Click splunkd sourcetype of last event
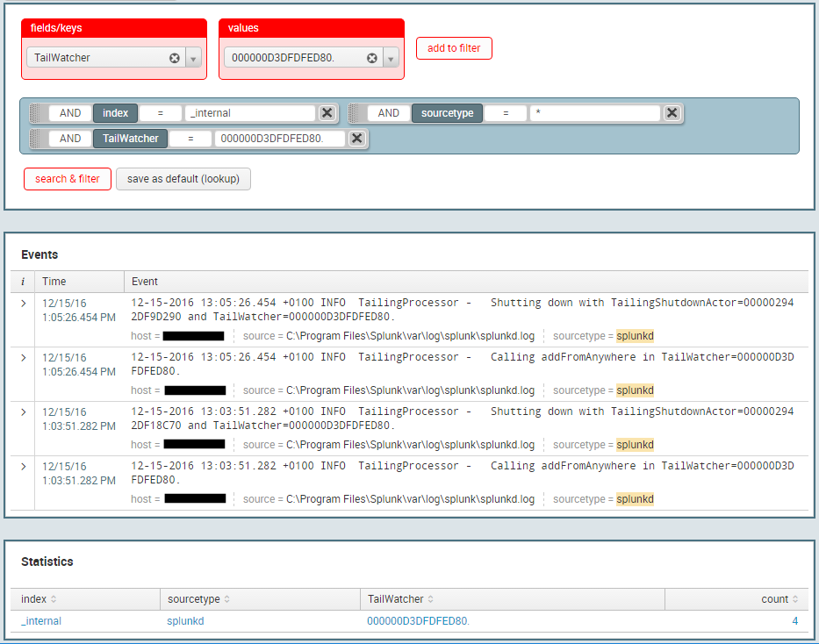819x644 pixels. coord(636,499)
